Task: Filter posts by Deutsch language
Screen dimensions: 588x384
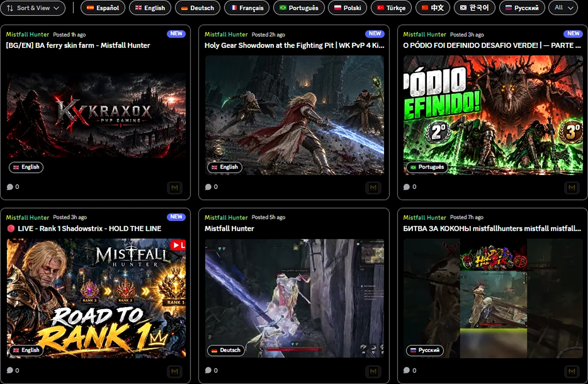Action: pyautogui.click(x=197, y=8)
